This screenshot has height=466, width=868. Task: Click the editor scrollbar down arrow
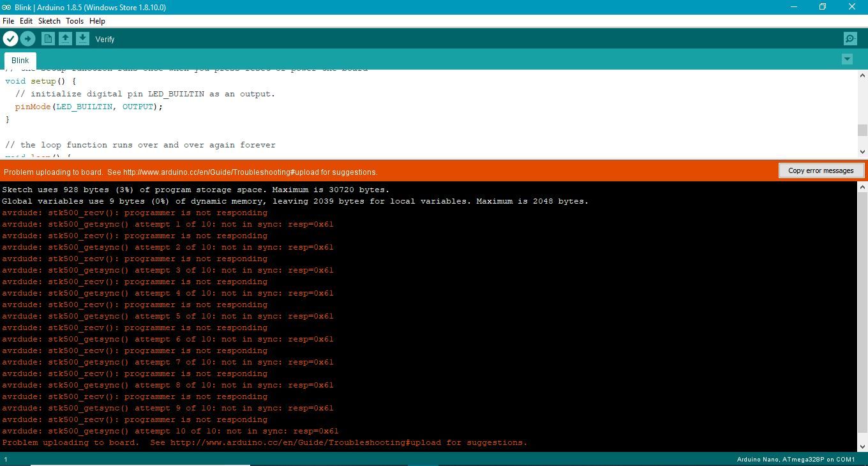click(x=862, y=152)
